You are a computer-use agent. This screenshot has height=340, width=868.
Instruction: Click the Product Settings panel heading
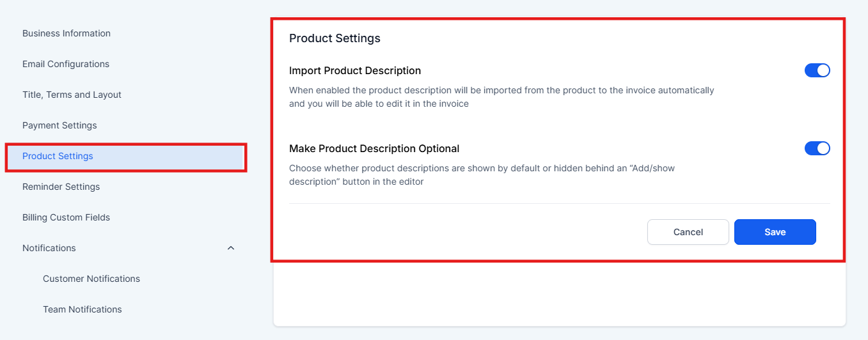point(335,38)
